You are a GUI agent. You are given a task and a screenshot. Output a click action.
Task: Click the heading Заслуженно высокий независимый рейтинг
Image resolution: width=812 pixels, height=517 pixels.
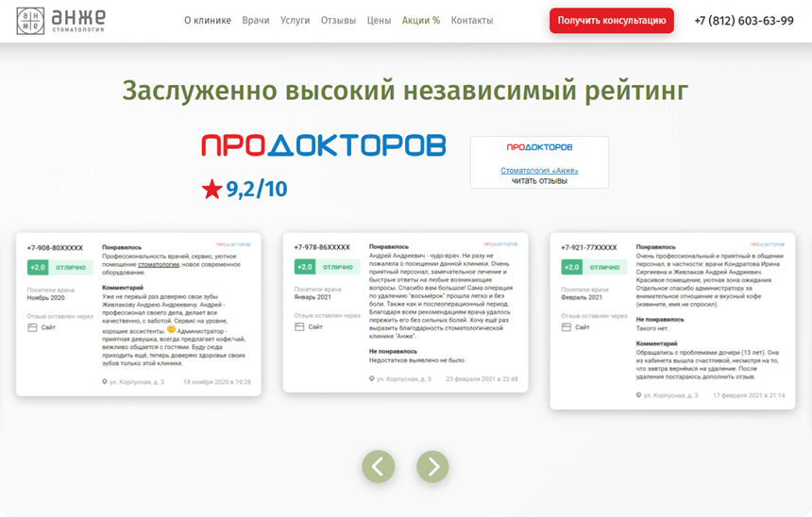pyautogui.click(x=405, y=90)
